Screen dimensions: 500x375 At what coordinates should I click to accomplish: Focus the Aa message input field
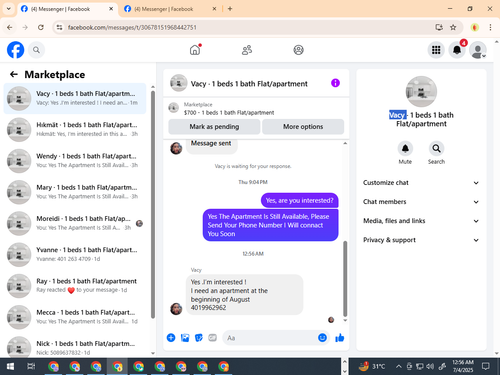tap(270, 338)
